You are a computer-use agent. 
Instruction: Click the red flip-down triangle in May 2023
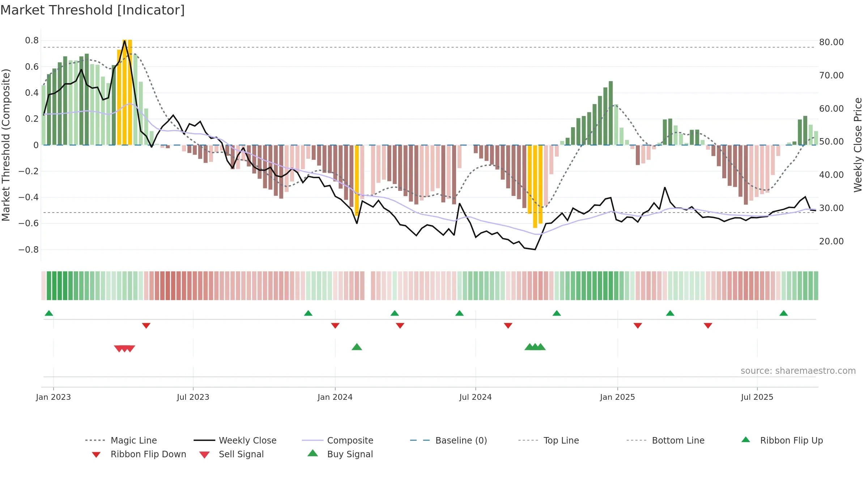(x=146, y=326)
